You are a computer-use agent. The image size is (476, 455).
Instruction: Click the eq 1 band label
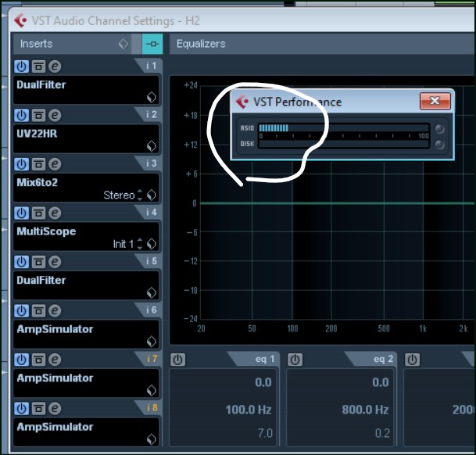(265, 359)
